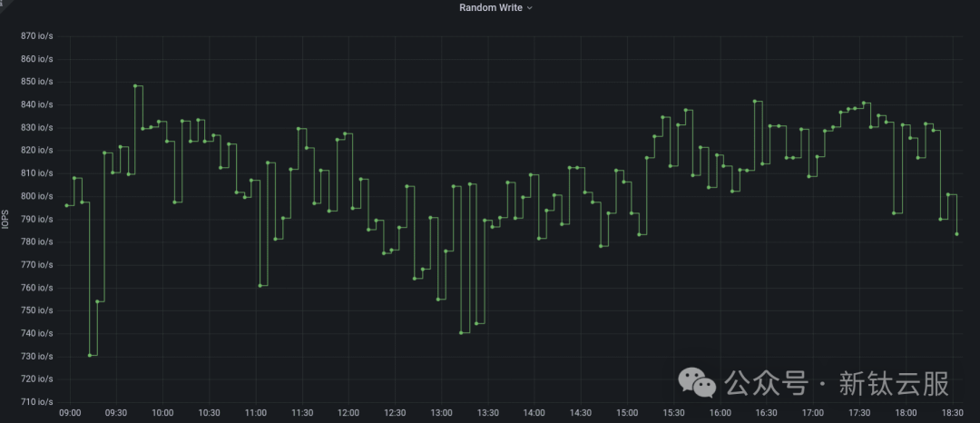The width and height of the screenshot is (980, 423).
Task: Click the 860 io/s axis label
Action: click(37, 59)
